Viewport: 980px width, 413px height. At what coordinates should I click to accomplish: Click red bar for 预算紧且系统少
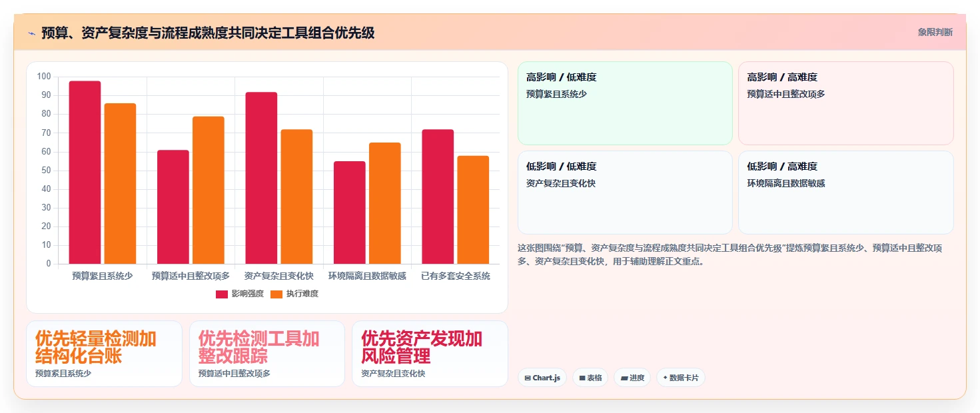coord(85,173)
